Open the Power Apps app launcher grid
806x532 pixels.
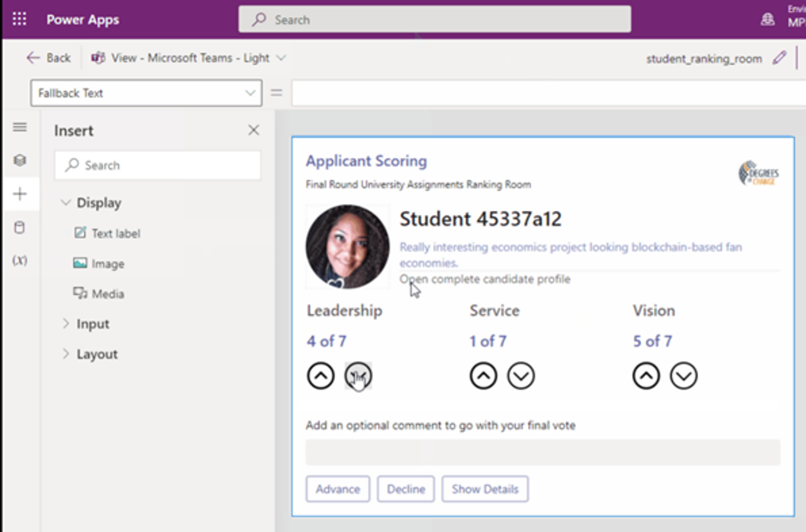click(19, 19)
